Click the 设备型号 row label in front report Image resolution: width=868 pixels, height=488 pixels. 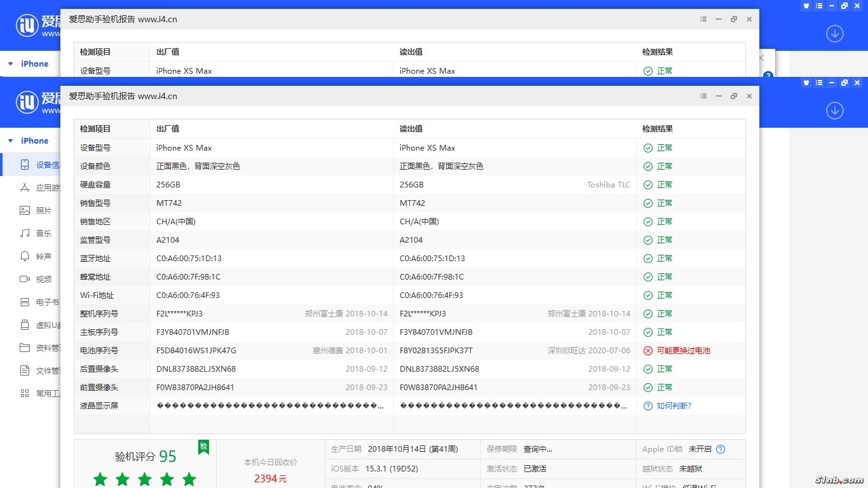[95, 148]
